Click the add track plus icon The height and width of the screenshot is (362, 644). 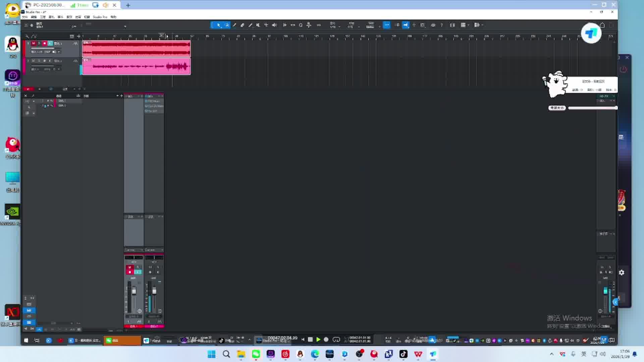tap(79, 36)
